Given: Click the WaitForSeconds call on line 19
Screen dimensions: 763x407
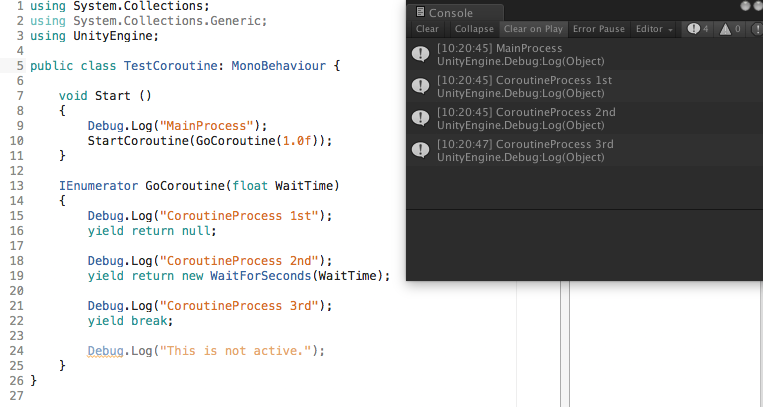Looking at the screenshot, I should pyautogui.click(x=260, y=276).
